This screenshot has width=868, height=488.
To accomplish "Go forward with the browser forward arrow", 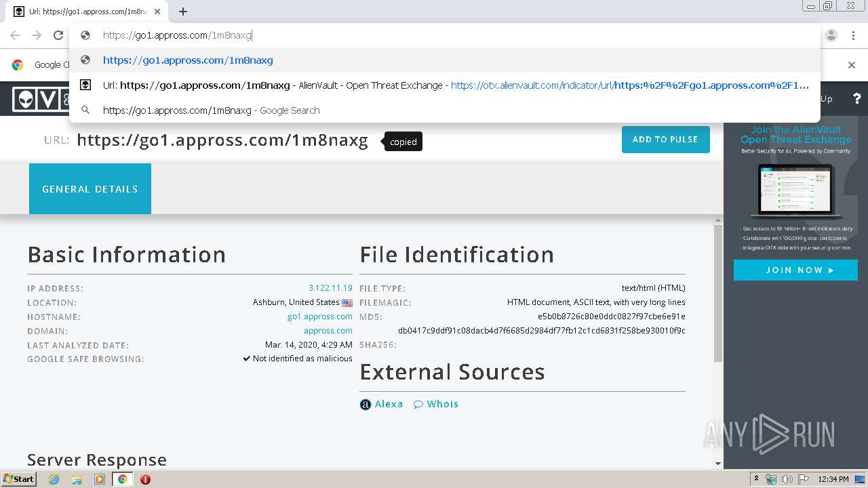I will [37, 35].
